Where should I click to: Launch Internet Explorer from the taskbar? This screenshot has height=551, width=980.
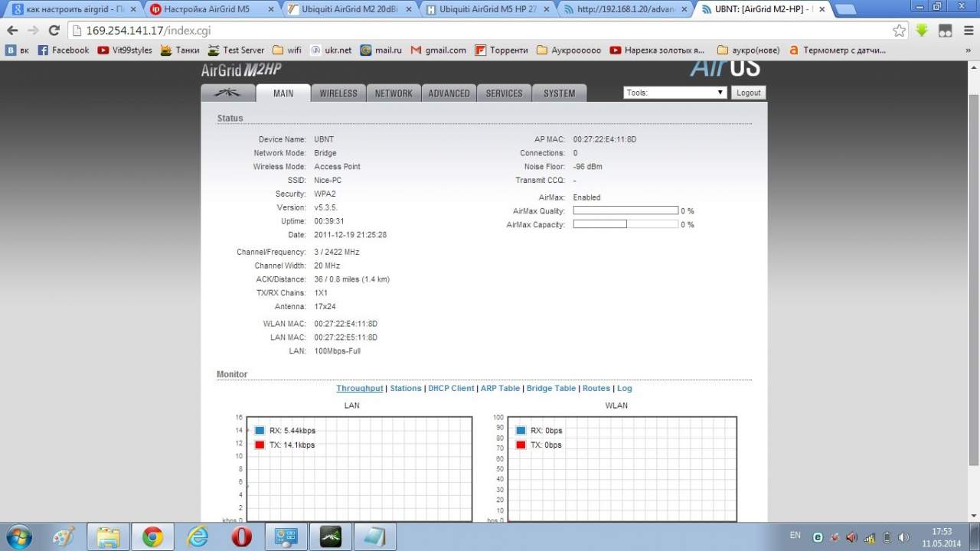tap(198, 536)
